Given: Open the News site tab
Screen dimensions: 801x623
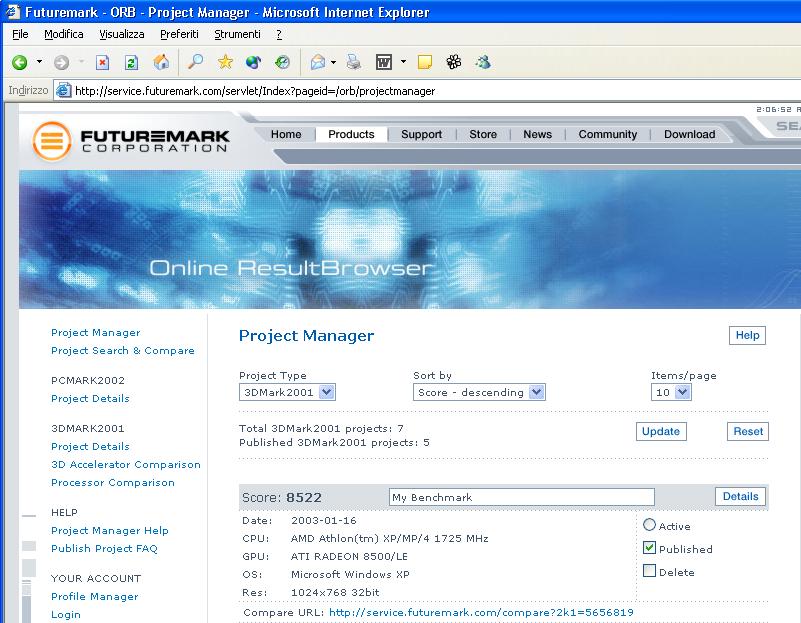Looking at the screenshot, I should click(x=537, y=134).
